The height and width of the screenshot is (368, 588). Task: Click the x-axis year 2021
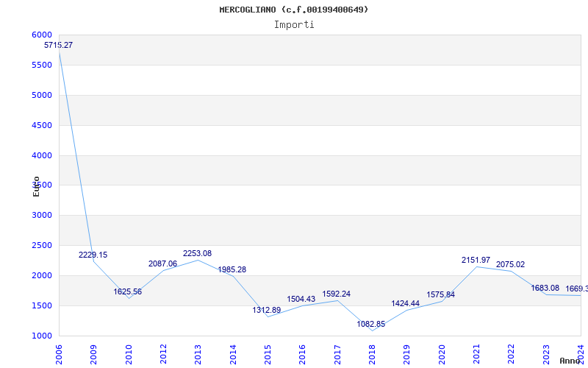tap(476, 355)
